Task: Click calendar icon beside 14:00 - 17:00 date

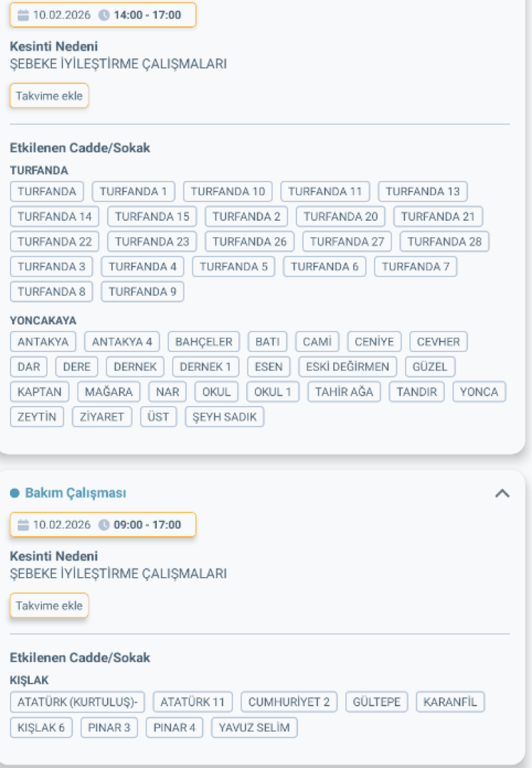Action: click(23, 15)
